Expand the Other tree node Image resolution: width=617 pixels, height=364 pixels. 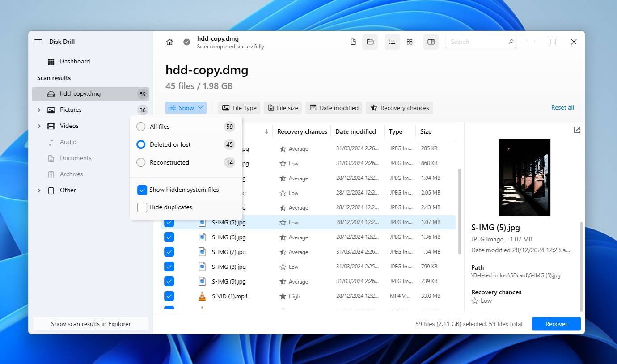pyautogui.click(x=39, y=190)
